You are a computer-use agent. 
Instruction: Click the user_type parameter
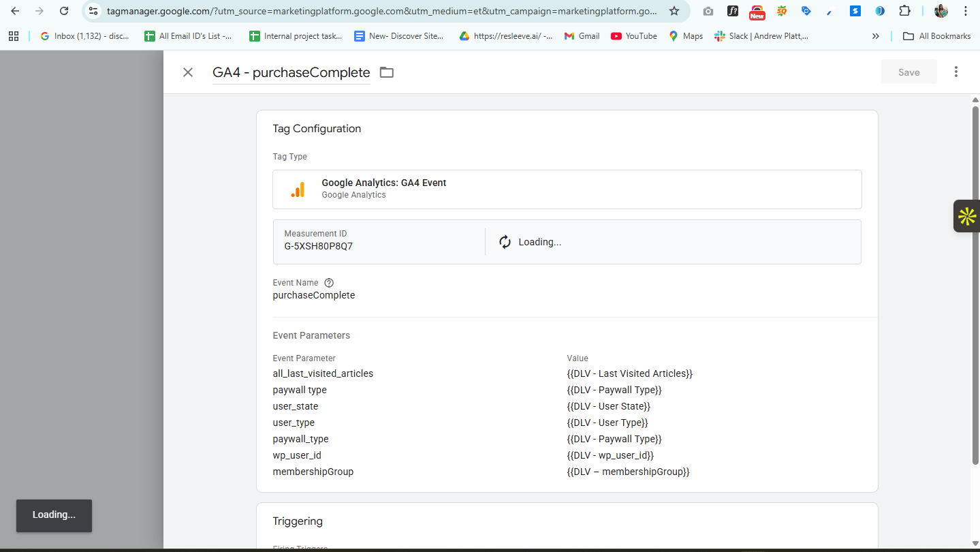point(294,423)
